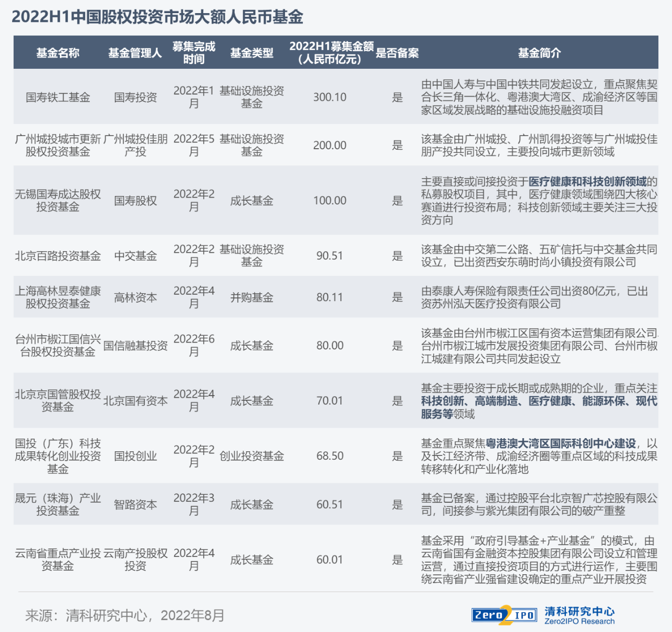
Task: Select 无锡国寿成达股权投资基金 fund name
Action: click(x=58, y=200)
